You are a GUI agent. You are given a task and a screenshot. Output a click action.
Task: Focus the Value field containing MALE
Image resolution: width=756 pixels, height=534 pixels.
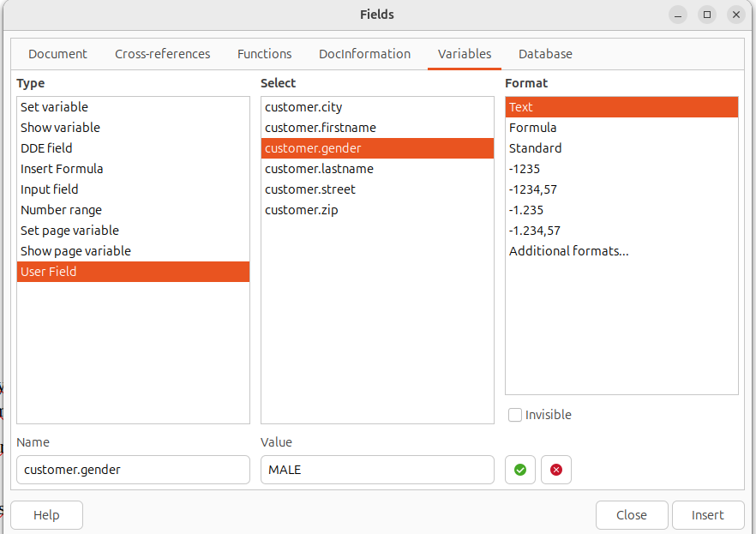click(x=377, y=470)
